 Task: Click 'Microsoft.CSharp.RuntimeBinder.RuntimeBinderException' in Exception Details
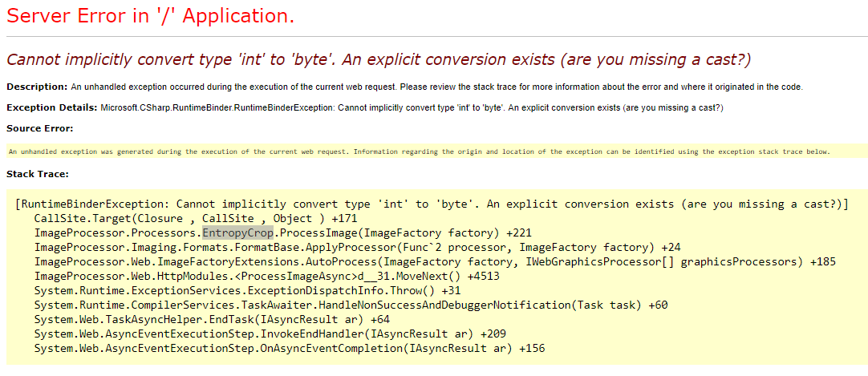click(x=217, y=107)
